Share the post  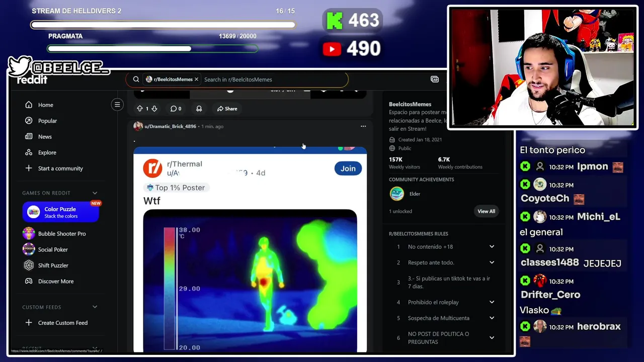[227, 109]
